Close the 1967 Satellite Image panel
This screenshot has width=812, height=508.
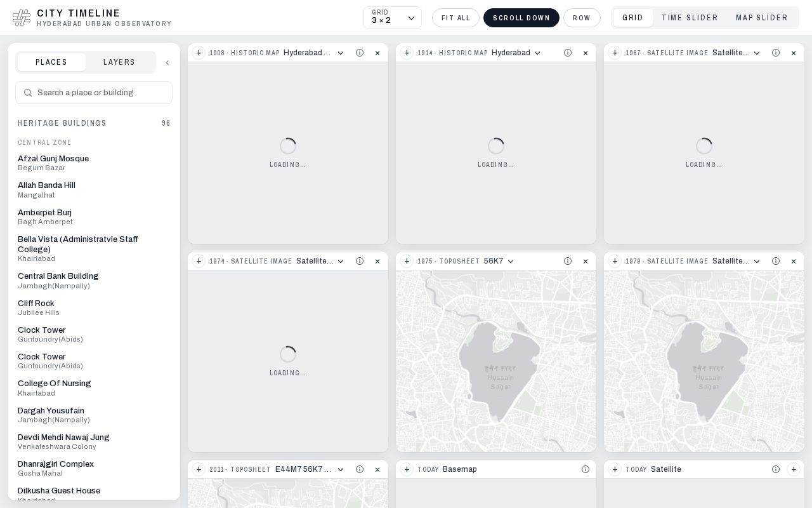[x=794, y=53]
